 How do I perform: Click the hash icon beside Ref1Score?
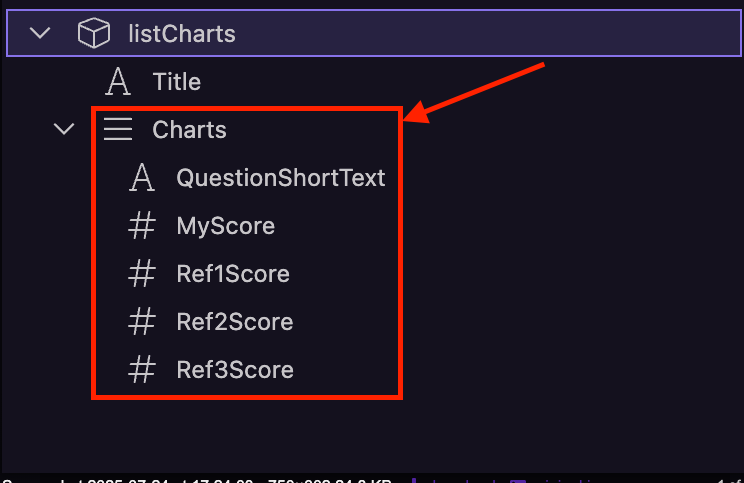142,273
